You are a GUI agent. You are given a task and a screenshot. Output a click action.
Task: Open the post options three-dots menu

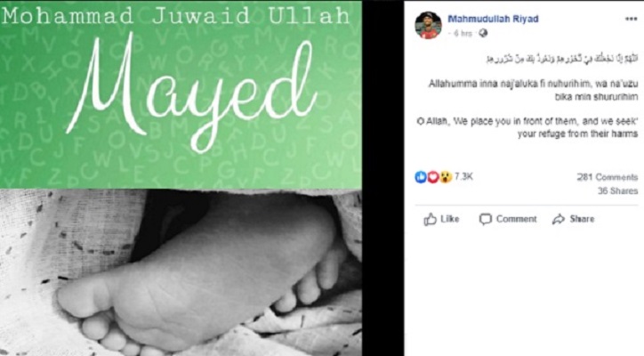[631, 19]
